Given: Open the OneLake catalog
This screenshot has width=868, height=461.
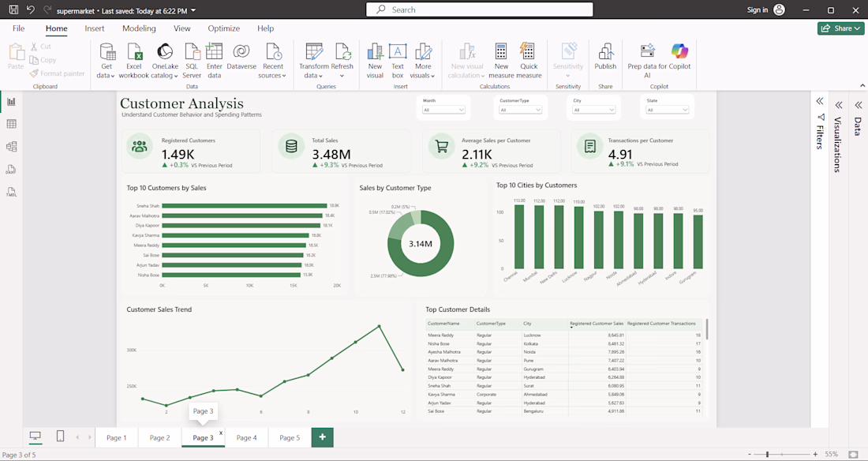Looking at the screenshot, I should tap(165, 61).
